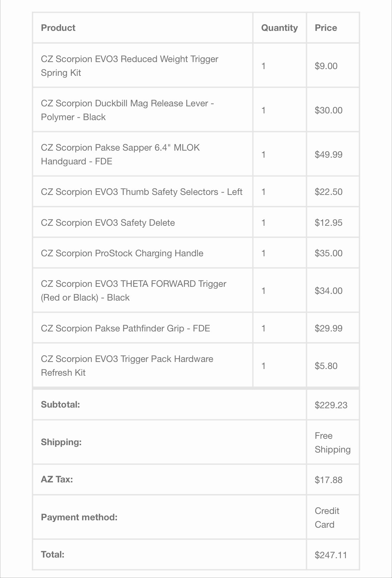Click the $17.88 AZ Tax amount
The height and width of the screenshot is (578, 392).
coord(328,480)
